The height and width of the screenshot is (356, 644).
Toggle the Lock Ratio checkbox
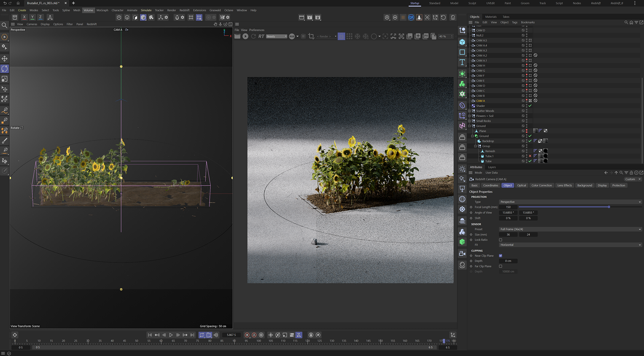(500, 240)
